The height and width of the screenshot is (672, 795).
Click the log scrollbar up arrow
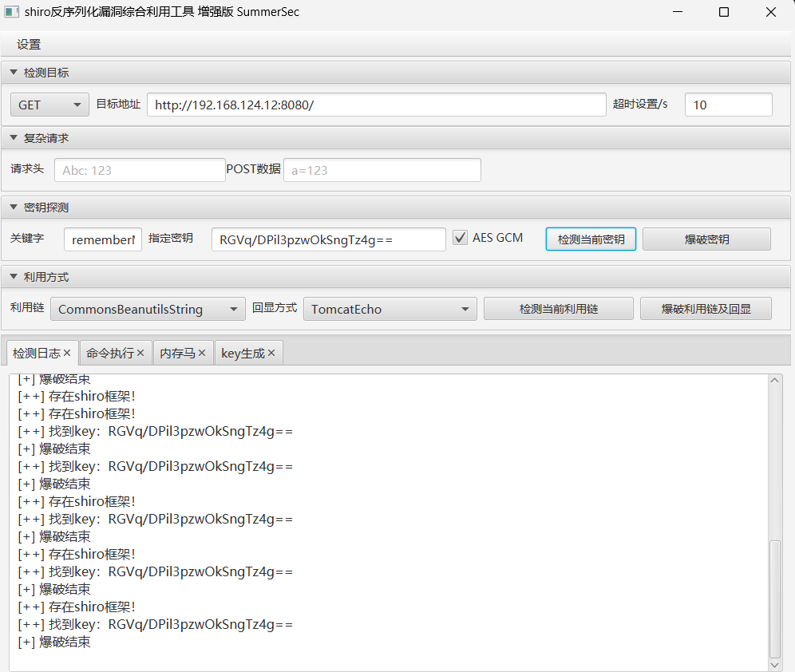point(775,380)
